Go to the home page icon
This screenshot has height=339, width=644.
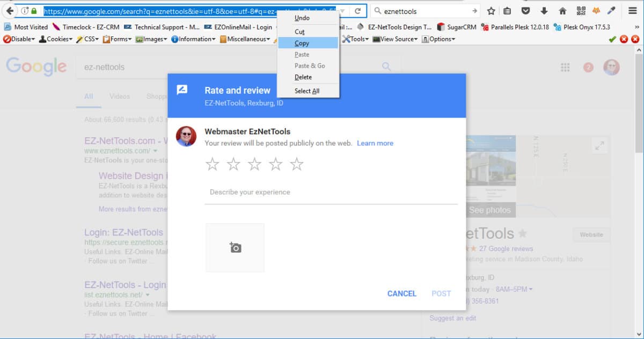(x=562, y=11)
